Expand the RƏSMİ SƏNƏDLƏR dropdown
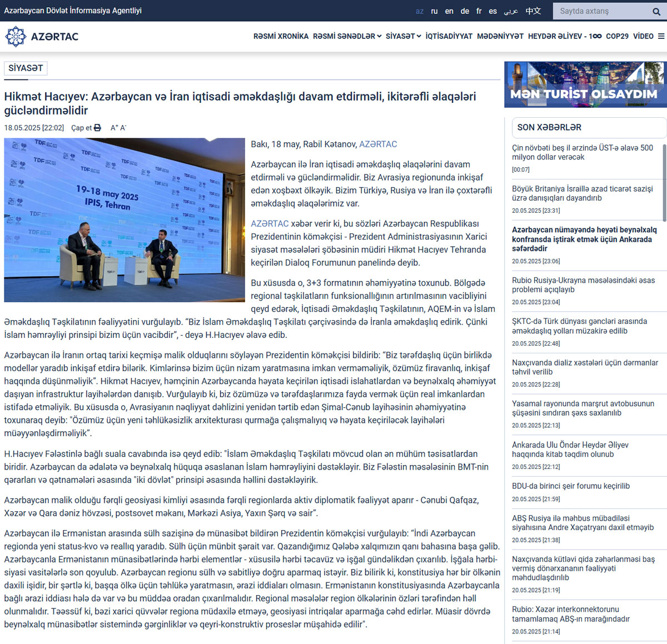 pos(347,36)
